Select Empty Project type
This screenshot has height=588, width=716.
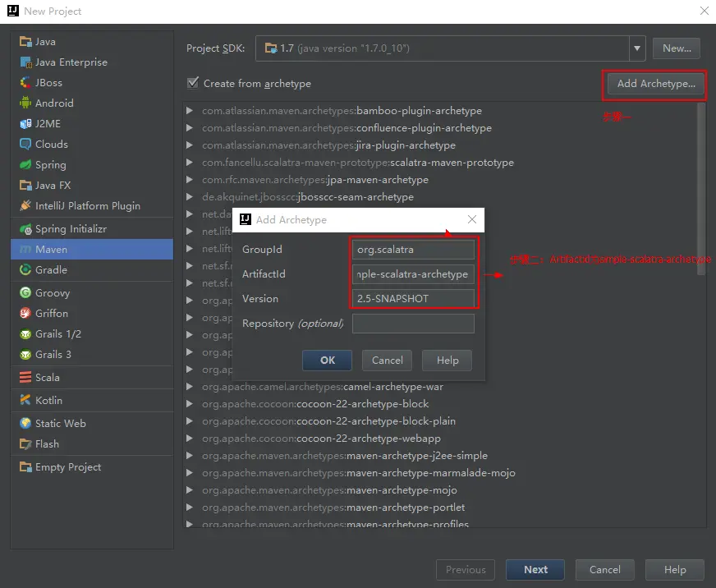(x=92, y=467)
